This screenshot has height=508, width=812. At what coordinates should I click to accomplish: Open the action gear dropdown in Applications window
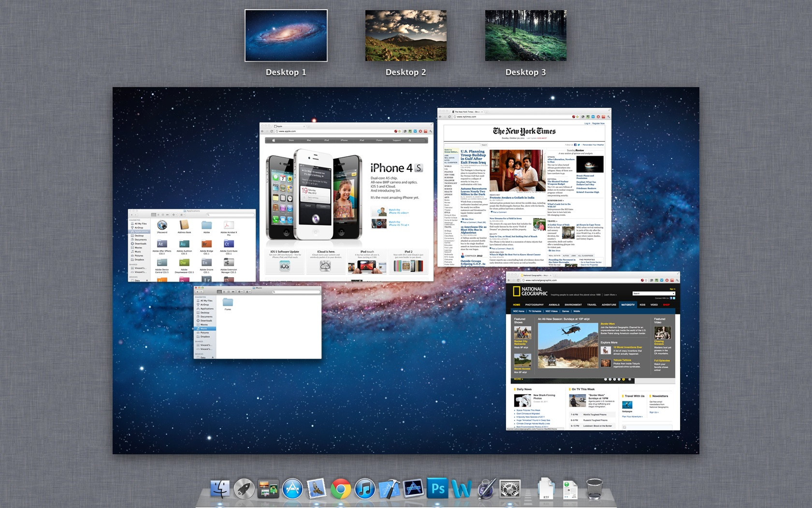pos(174,215)
